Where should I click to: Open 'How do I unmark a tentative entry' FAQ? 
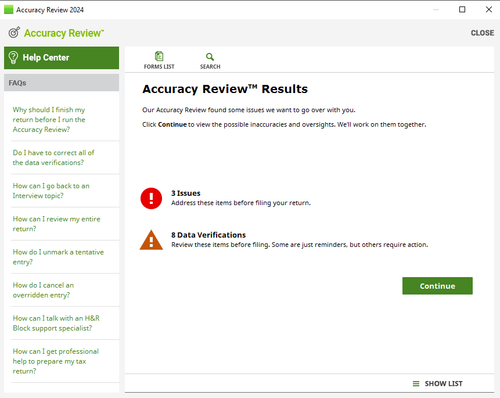[x=58, y=257]
